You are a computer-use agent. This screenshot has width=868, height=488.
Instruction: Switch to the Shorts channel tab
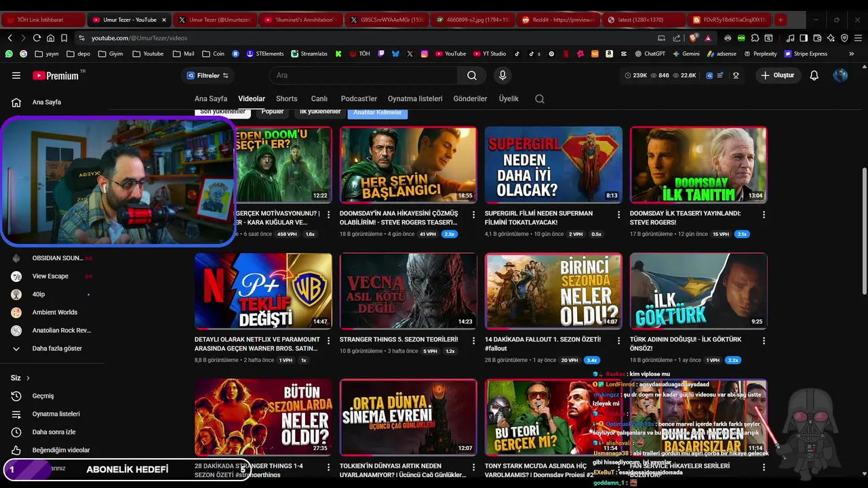click(x=287, y=99)
